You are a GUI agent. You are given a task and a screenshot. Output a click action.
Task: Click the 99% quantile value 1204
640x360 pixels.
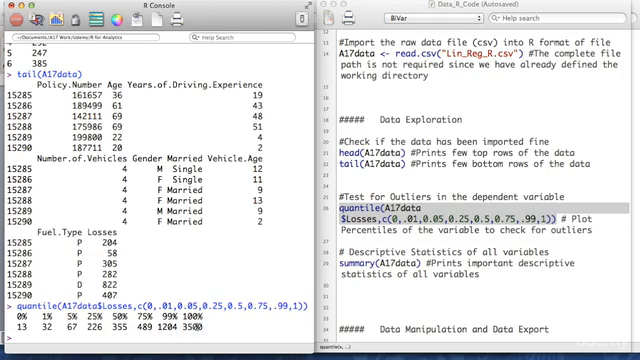pyautogui.click(x=167, y=327)
